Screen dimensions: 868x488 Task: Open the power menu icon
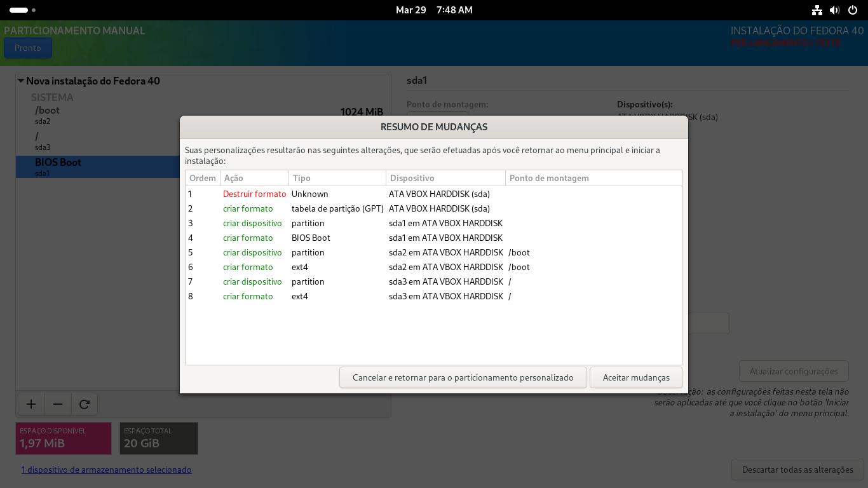(853, 10)
